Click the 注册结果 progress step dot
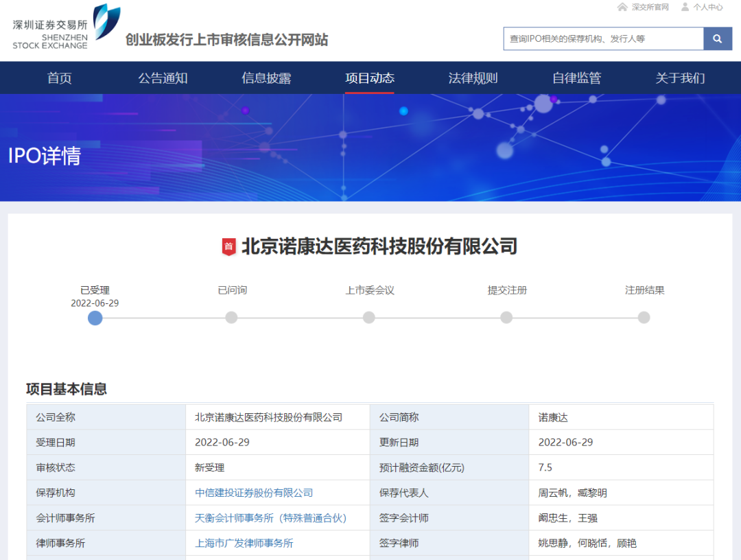741x560 pixels. [644, 318]
